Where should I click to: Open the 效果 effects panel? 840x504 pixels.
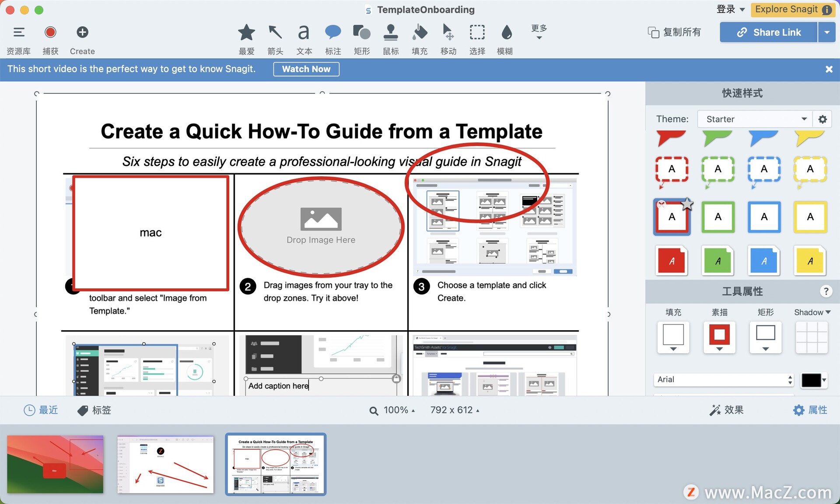click(x=726, y=410)
